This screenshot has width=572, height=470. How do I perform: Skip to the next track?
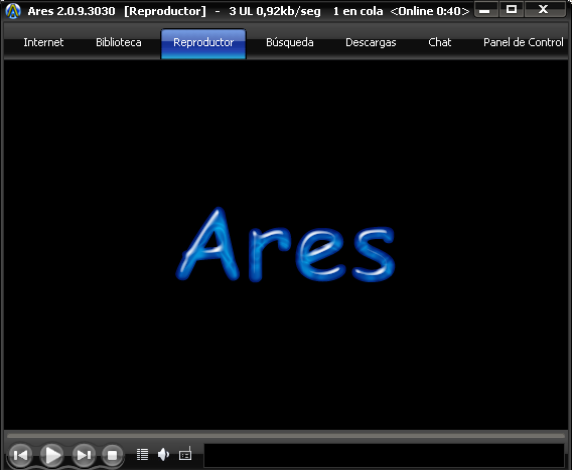84,455
